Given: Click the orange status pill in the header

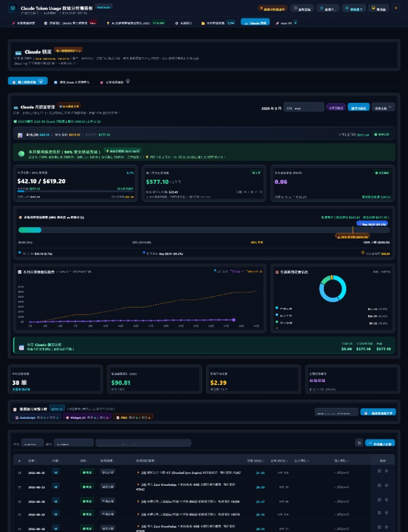Looking at the screenshot, I should [x=272, y=9].
